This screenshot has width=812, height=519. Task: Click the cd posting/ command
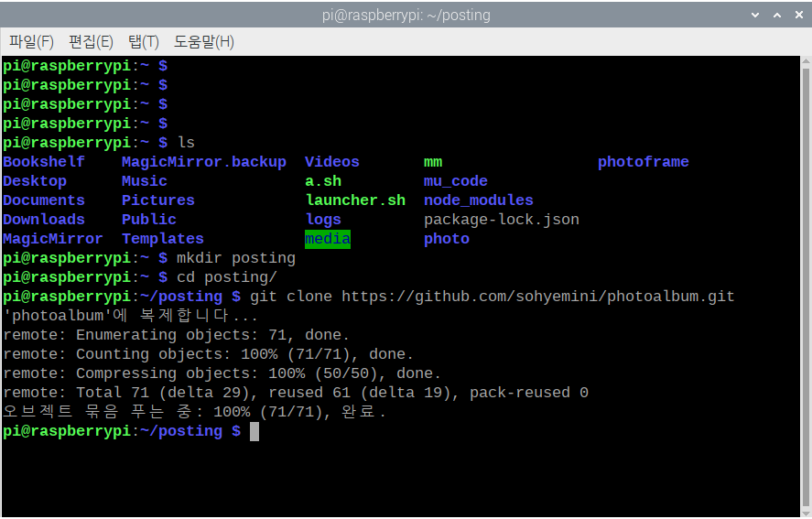tap(227, 277)
